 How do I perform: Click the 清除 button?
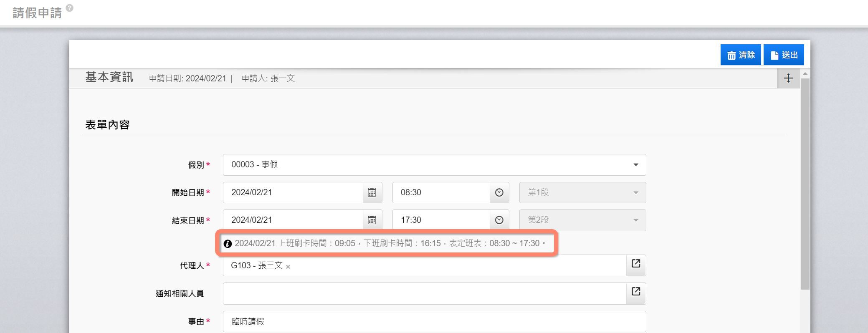pyautogui.click(x=741, y=55)
